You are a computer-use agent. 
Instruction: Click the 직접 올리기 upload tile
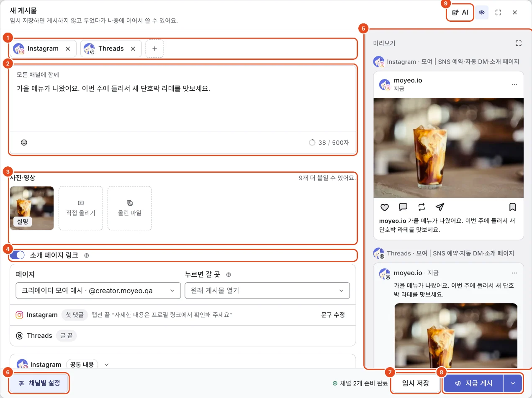pos(81,208)
